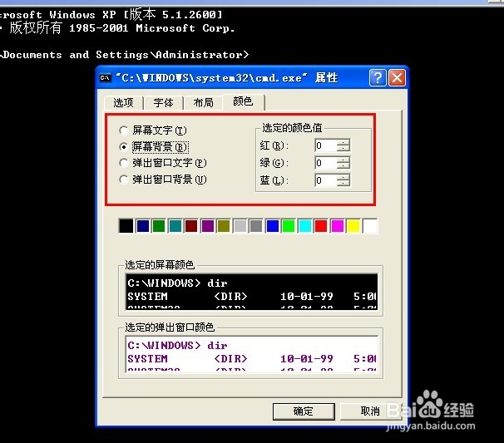Pick the yellow color swatch

point(353,226)
